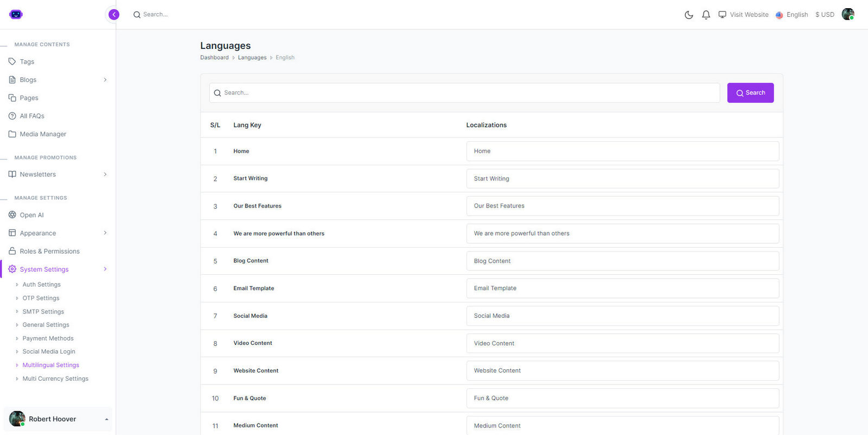Open notifications bell icon
The width and height of the screenshot is (868, 435).
click(x=706, y=15)
